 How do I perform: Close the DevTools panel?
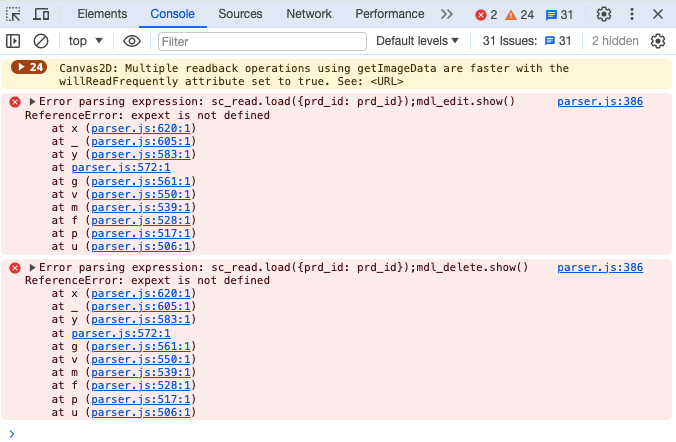[658, 14]
